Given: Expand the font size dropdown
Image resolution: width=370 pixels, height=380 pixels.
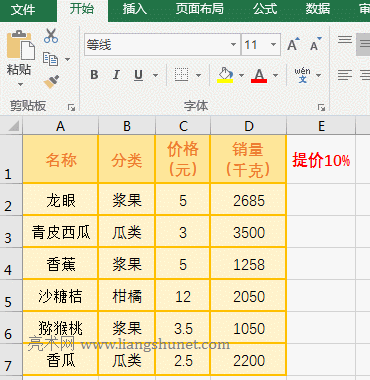Looking at the screenshot, I should pyautogui.click(x=274, y=44).
